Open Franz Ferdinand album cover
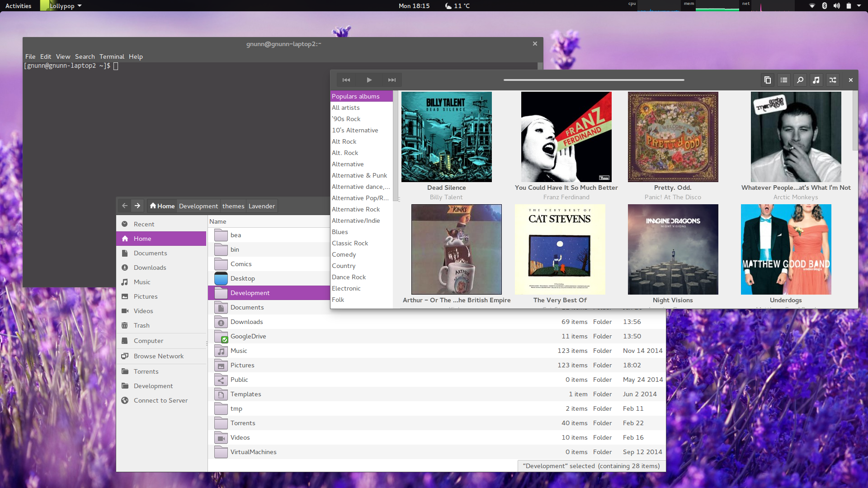This screenshot has height=488, width=868. [566, 137]
